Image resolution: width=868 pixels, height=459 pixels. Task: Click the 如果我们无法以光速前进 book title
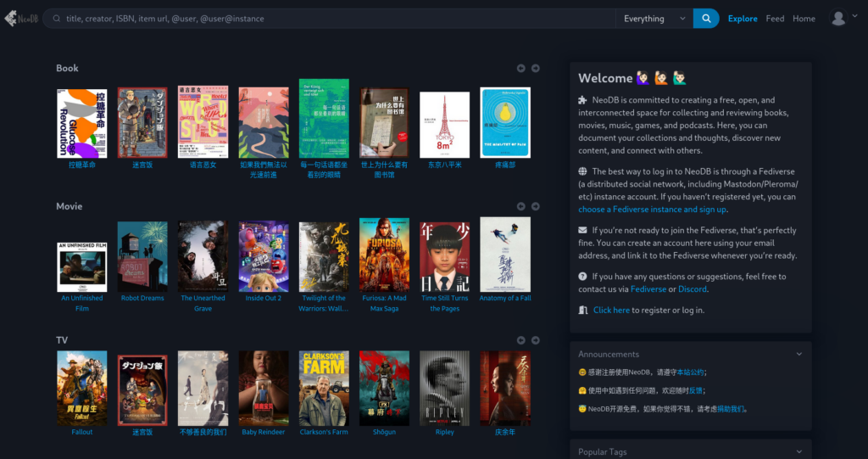[x=264, y=170]
